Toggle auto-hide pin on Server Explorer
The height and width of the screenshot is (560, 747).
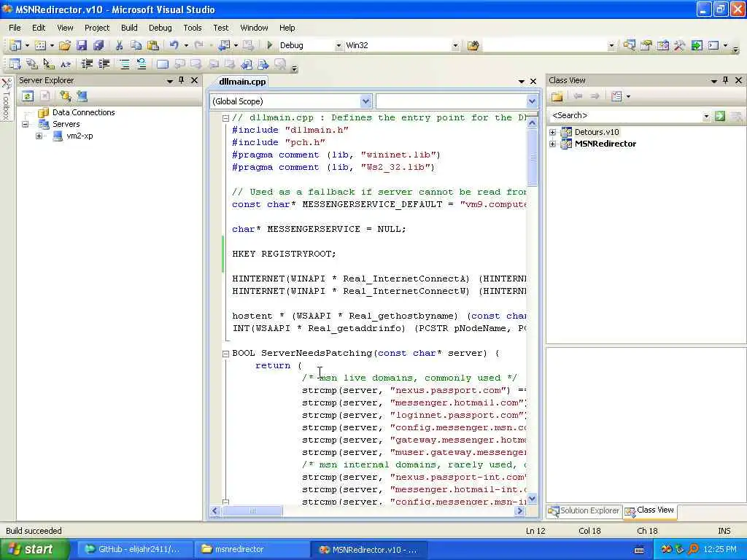182,80
